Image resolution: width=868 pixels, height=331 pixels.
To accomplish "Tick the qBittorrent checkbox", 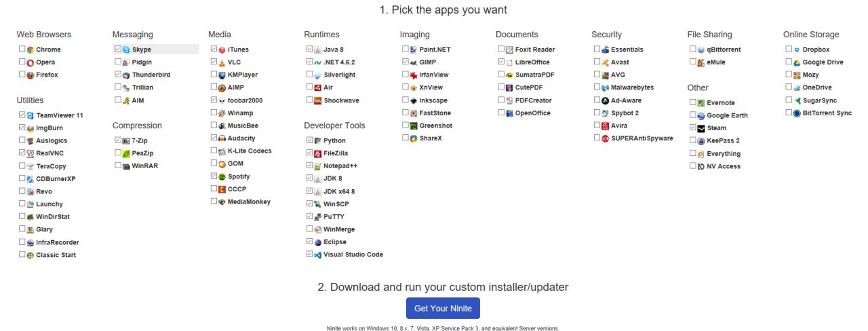I will point(693,50).
